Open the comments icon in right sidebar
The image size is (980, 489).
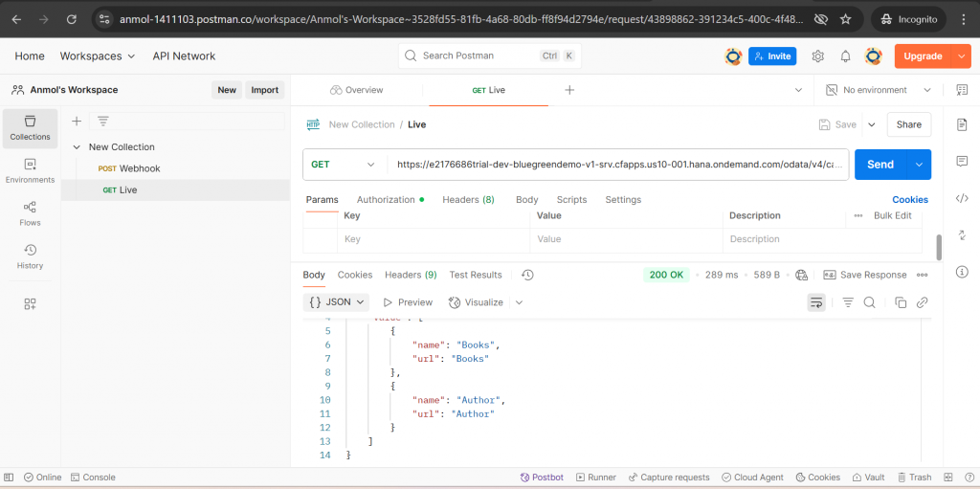click(x=962, y=162)
